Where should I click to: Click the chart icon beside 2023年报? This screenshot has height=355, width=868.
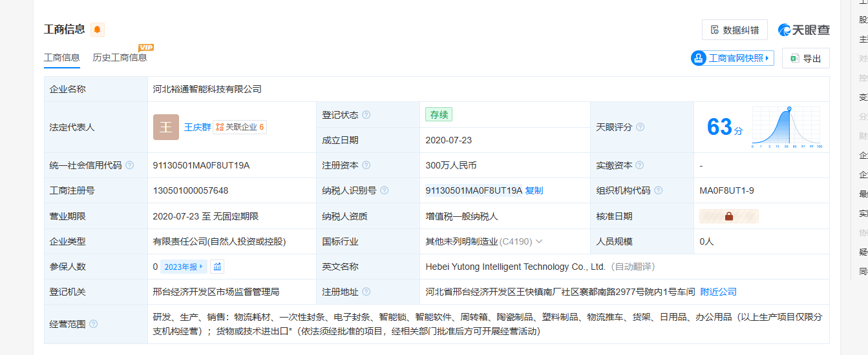coord(217,267)
